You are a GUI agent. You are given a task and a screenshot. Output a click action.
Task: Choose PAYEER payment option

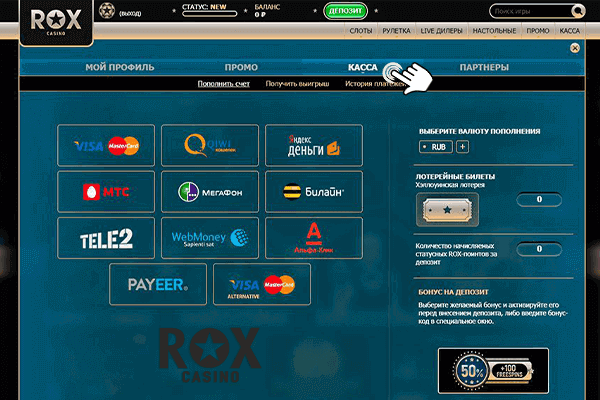158,285
